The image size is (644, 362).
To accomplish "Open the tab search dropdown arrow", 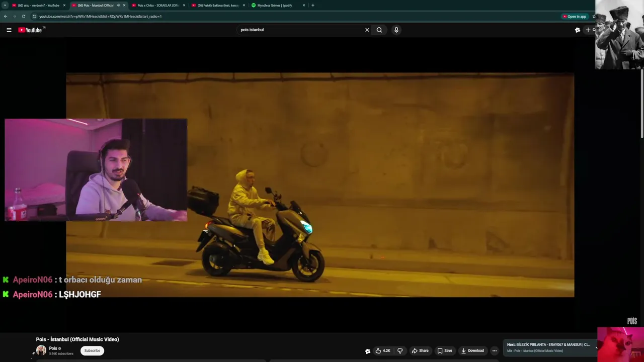I will (x=5, y=5).
